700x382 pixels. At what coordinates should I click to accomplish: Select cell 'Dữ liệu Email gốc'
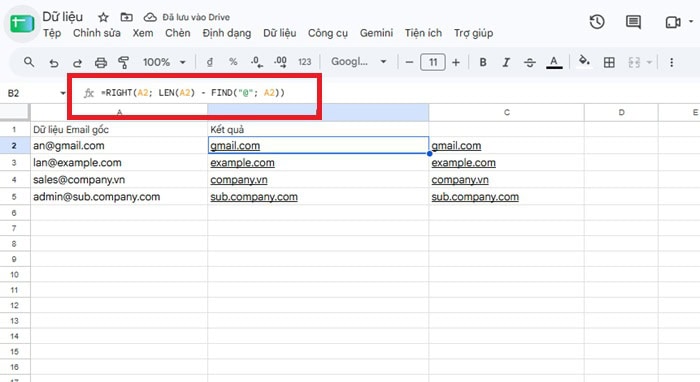(x=119, y=129)
